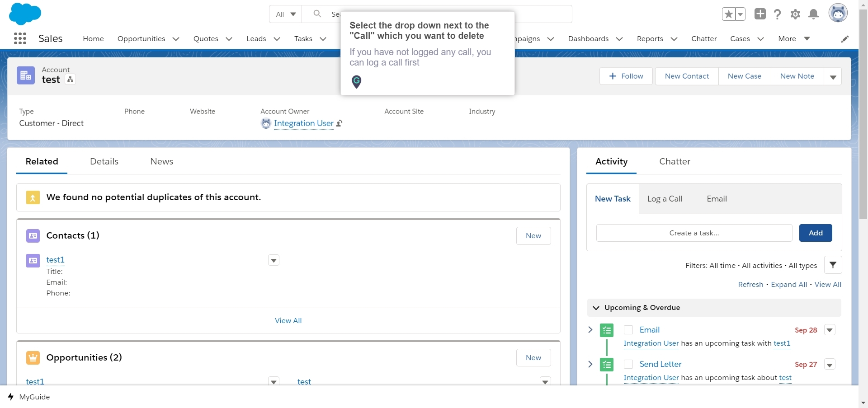Screen dimensions: 868x408
Task: Open Global Actions plus icon
Action: point(760,14)
